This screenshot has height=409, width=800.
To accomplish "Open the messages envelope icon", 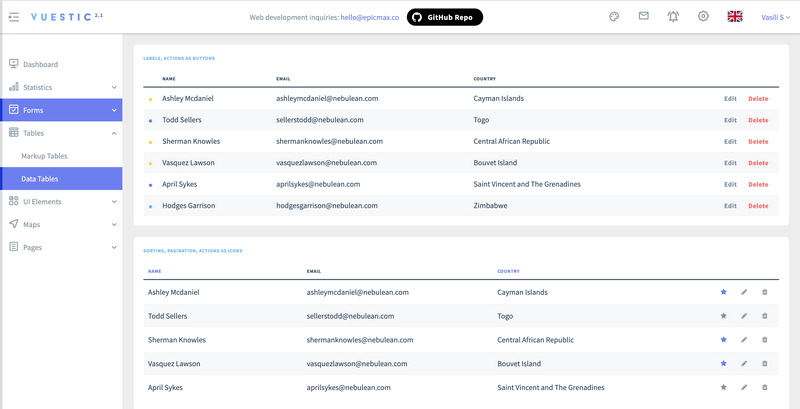I will (644, 16).
